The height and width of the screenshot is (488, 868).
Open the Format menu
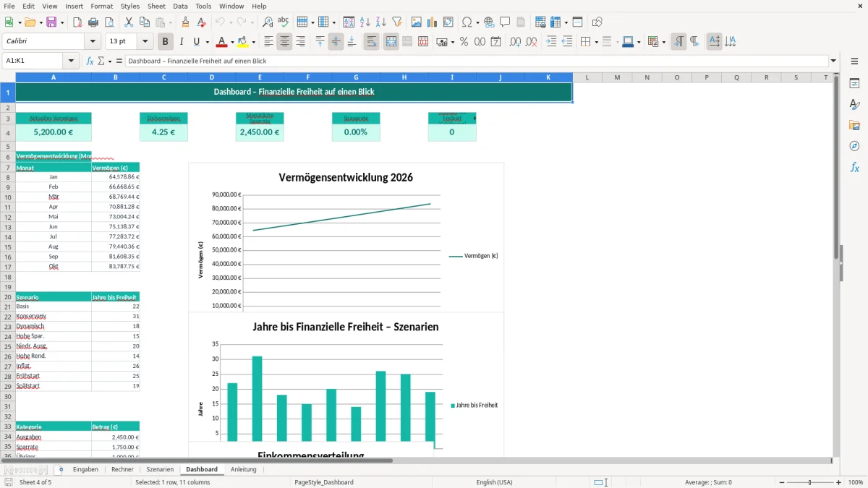pyautogui.click(x=101, y=6)
